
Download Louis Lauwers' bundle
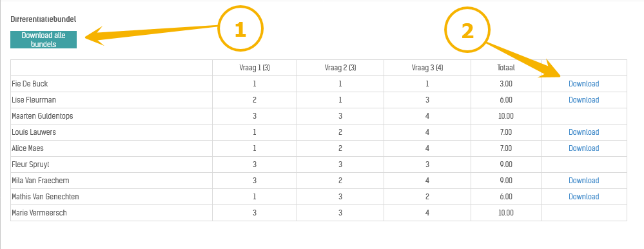click(583, 132)
